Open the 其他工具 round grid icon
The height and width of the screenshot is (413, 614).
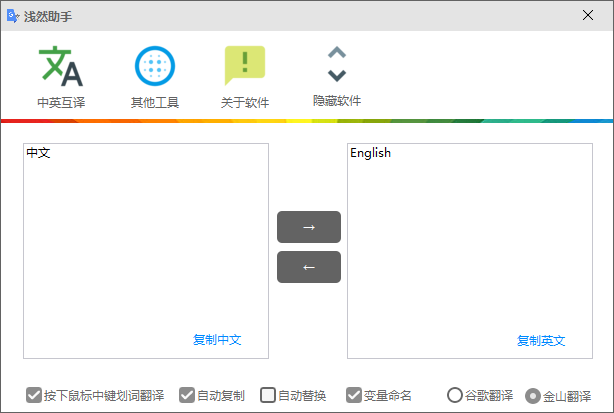pos(154,66)
